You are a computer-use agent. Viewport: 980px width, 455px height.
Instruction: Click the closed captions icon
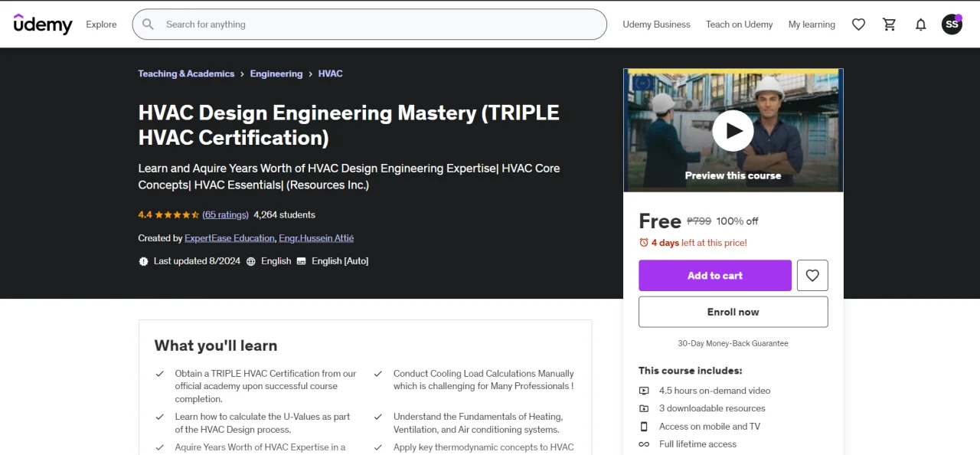[301, 261]
